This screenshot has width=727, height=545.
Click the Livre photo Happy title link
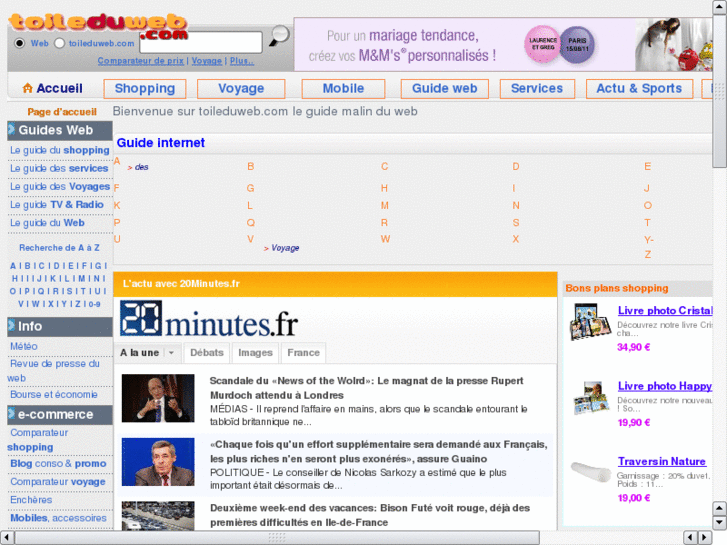665,386
